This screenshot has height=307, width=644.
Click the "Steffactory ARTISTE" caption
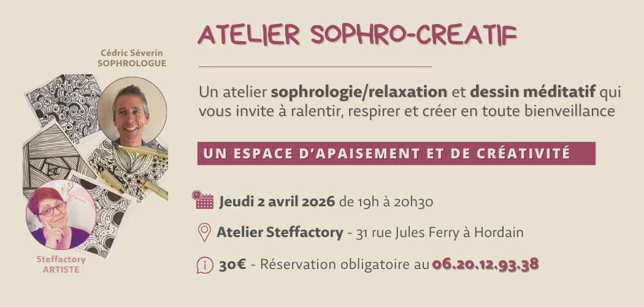pos(61,264)
